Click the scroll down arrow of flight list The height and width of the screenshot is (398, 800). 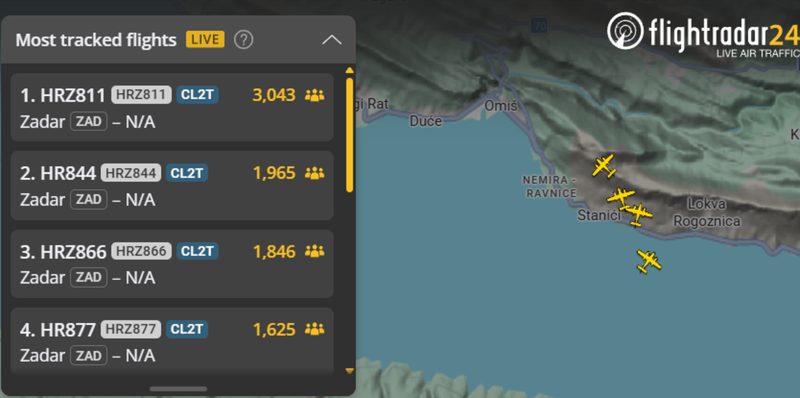(x=349, y=371)
